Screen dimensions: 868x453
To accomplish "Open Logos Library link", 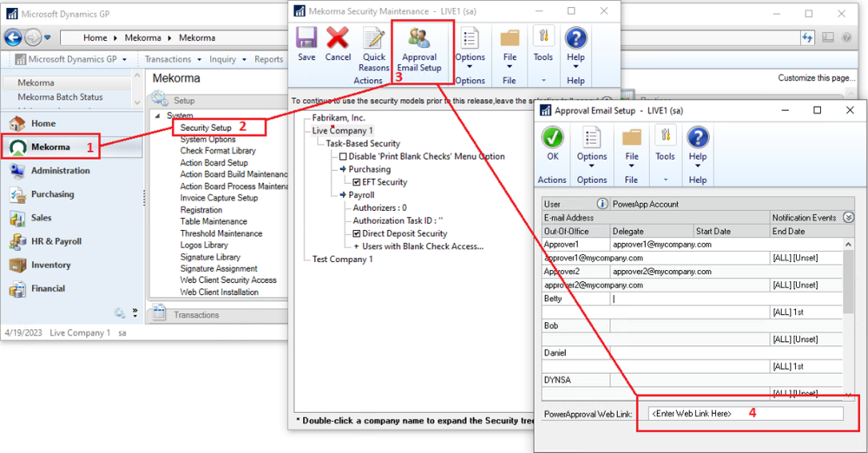I will [204, 245].
